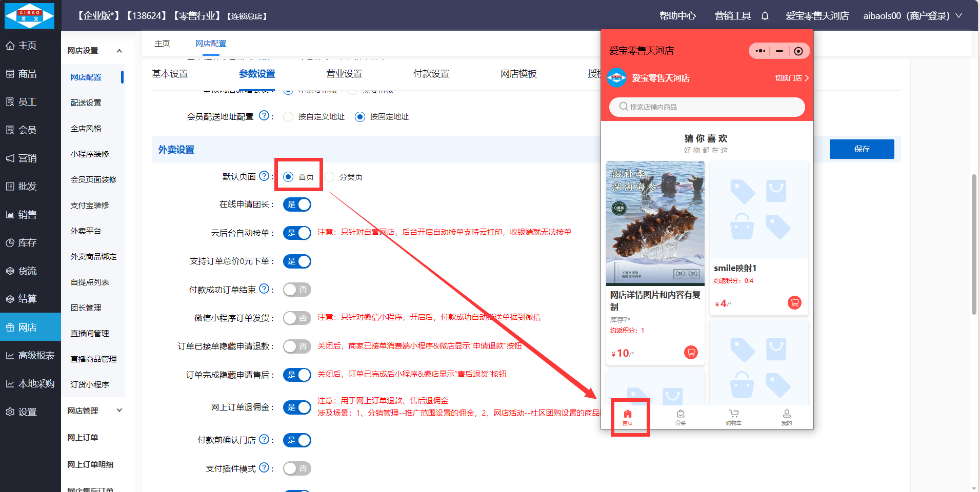Click the Aibao logo at top left
The width and height of the screenshot is (980, 492).
tap(30, 15)
